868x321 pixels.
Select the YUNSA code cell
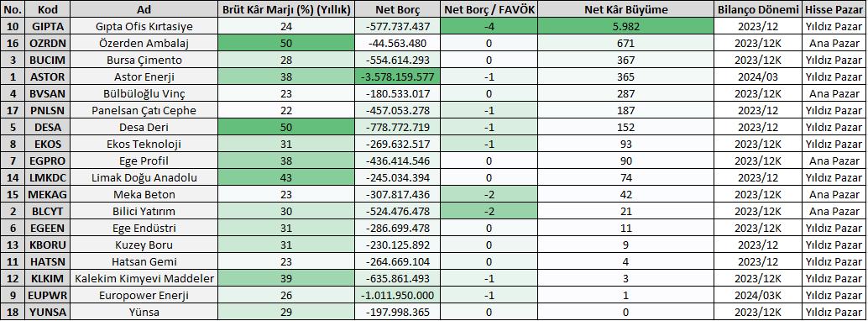click(48, 312)
